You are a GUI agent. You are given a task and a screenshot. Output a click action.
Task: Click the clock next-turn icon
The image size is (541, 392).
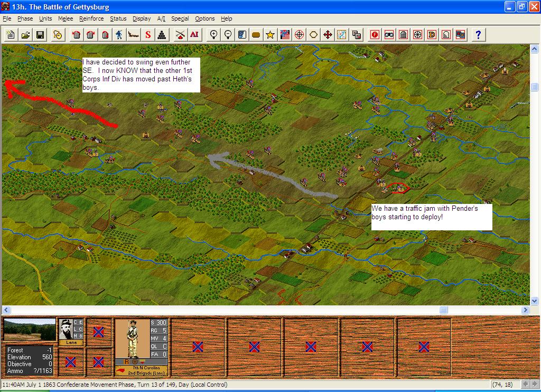click(58, 34)
